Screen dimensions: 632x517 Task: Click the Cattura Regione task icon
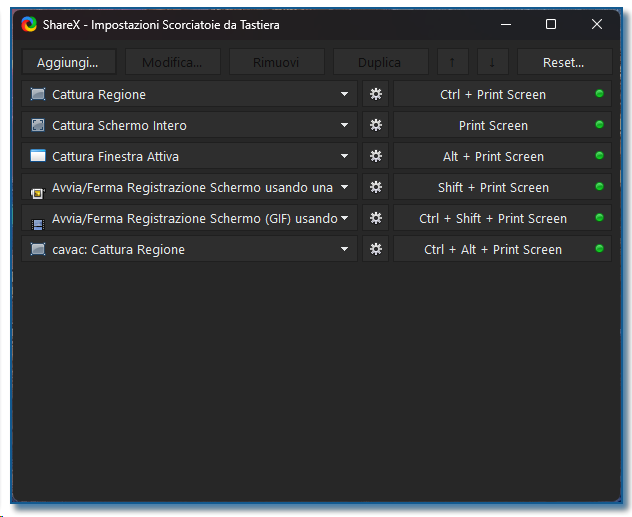click(38, 94)
